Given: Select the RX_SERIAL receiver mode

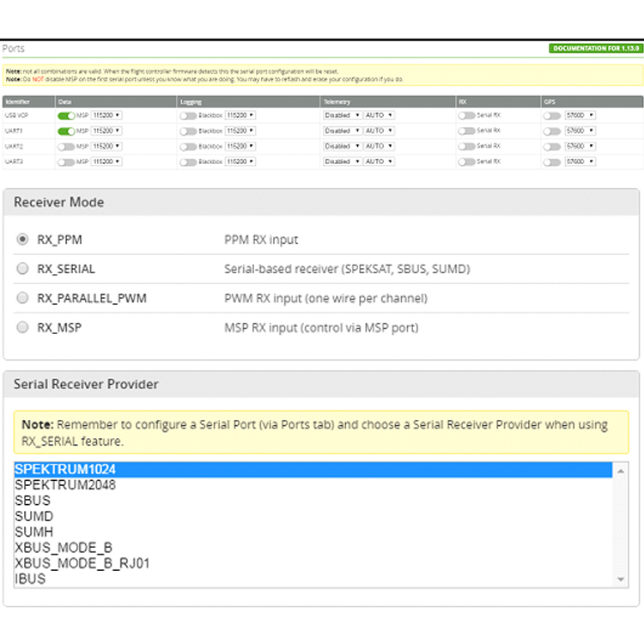Looking at the screenshot, I should tap(22, 269).
